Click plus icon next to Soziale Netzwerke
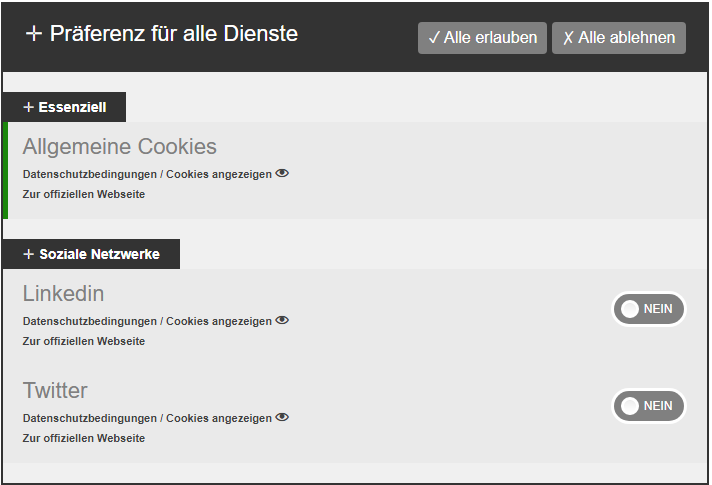Screen dimensions: 712x485 tap(28, 254)
